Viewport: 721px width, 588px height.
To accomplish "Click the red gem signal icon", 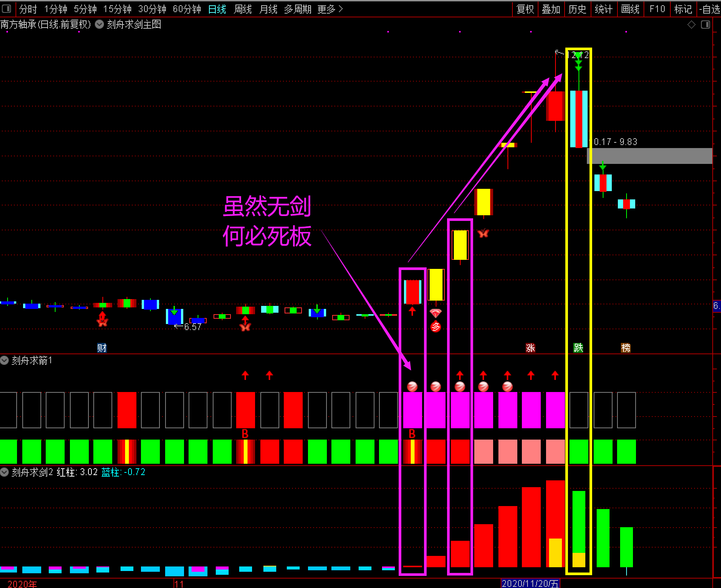I will tap(436, 313).
